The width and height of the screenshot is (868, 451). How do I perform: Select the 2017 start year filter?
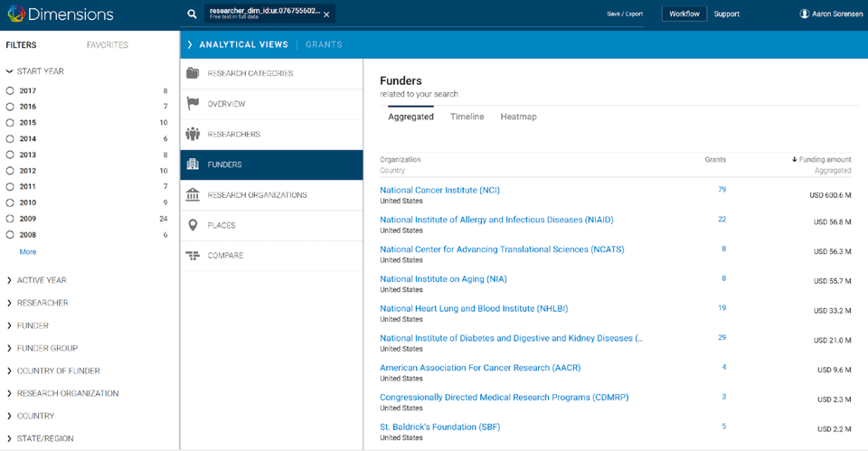[x=11, y=91]
